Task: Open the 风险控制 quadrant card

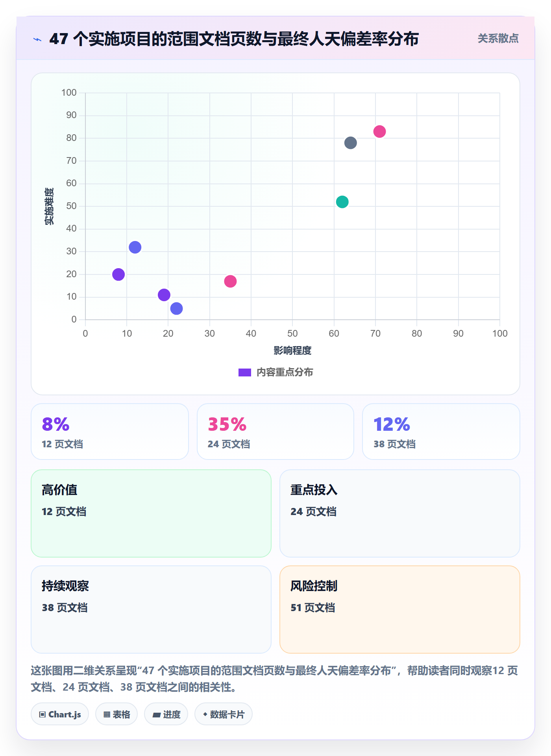Action: coord(400,610)
